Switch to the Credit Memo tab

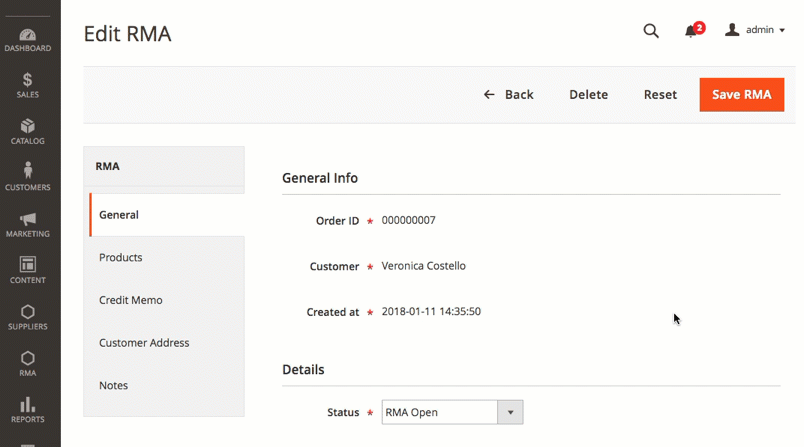[130, 300]
